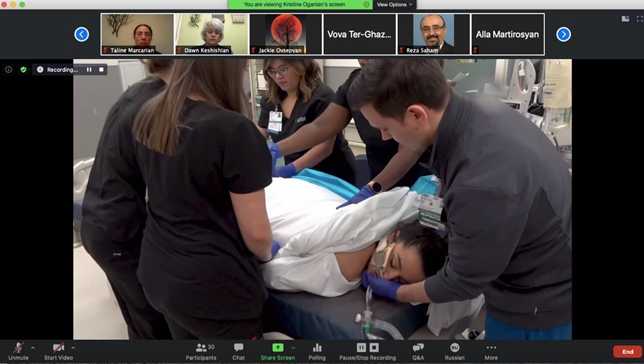
Task: Unmute the microphone
Action: point(18,348)
